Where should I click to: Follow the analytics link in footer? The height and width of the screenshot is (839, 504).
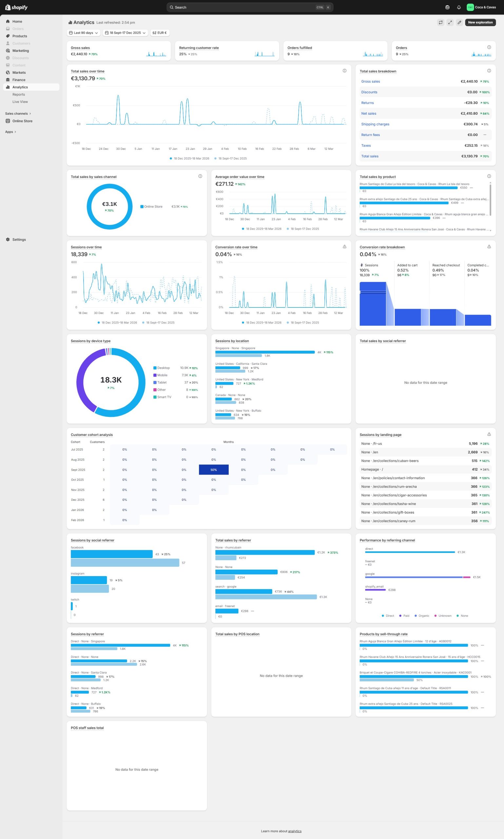[x=295, y=831]
